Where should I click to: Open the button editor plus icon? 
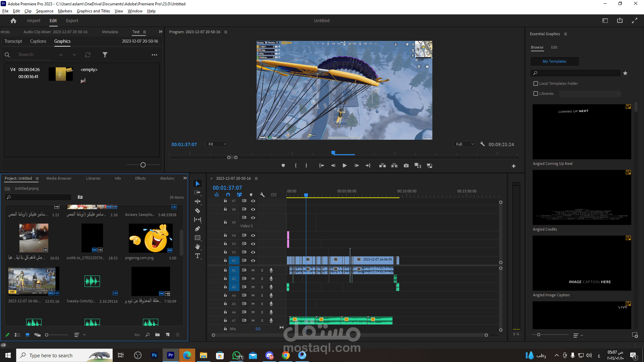(514, 166)
